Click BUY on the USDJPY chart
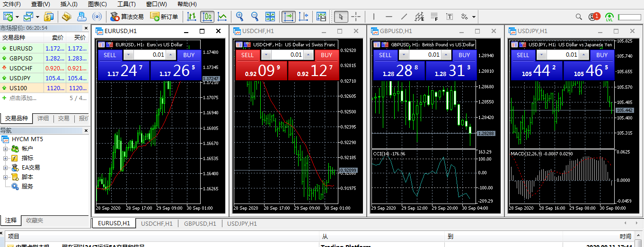Screen dimensions: 644x247 tap(602, 55)
